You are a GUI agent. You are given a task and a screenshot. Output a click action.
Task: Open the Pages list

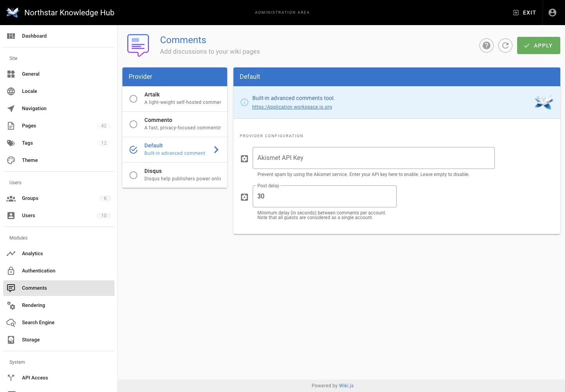[x=59, y=126]
